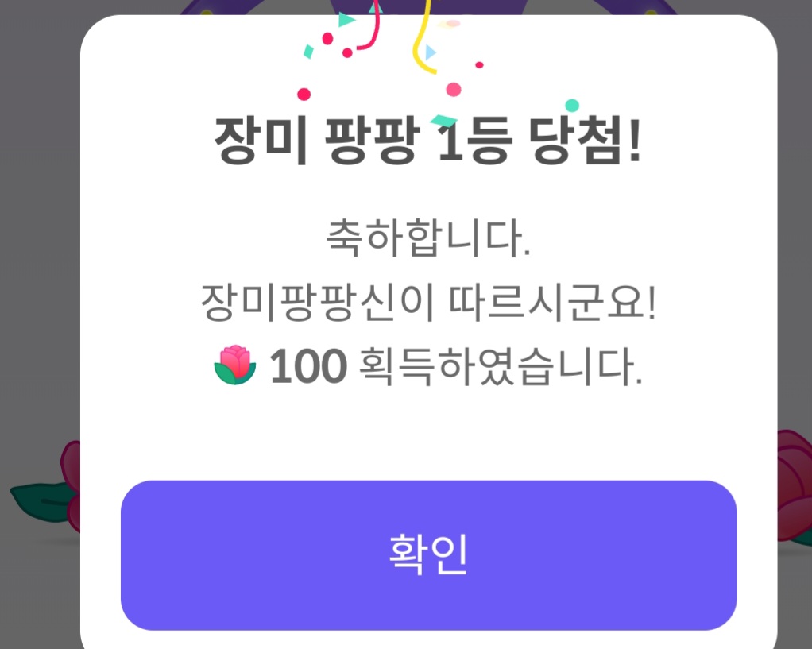The image size is (812, 649).
Task: Click the rose icon beside 100
Action: (235, 366)
